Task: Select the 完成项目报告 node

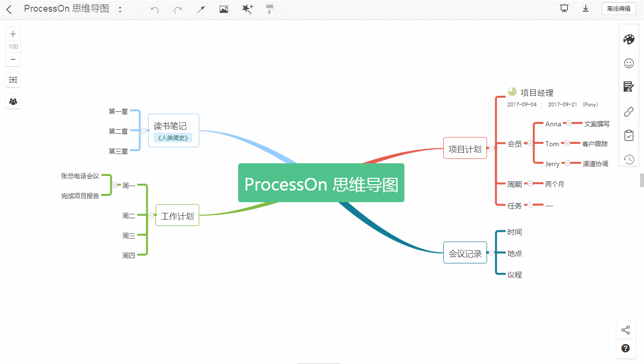Action: (80, 196)
